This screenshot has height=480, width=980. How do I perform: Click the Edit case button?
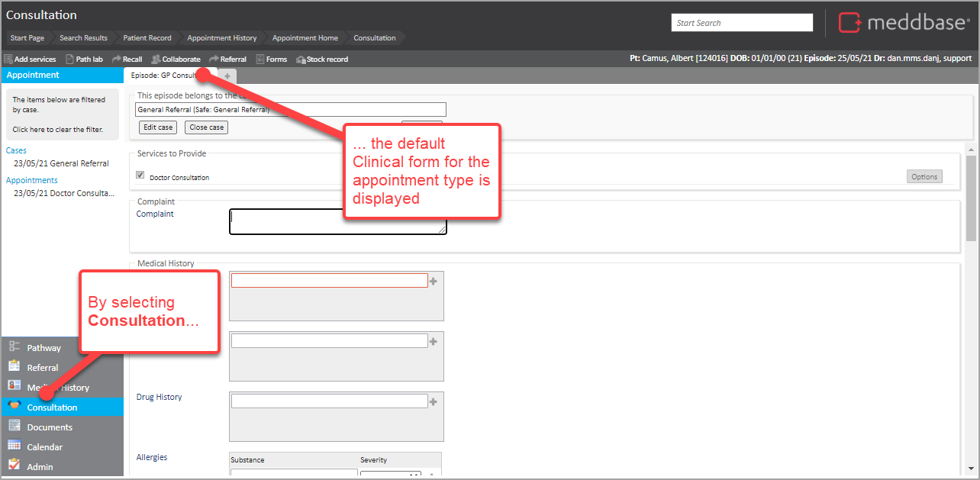point(158,127)
